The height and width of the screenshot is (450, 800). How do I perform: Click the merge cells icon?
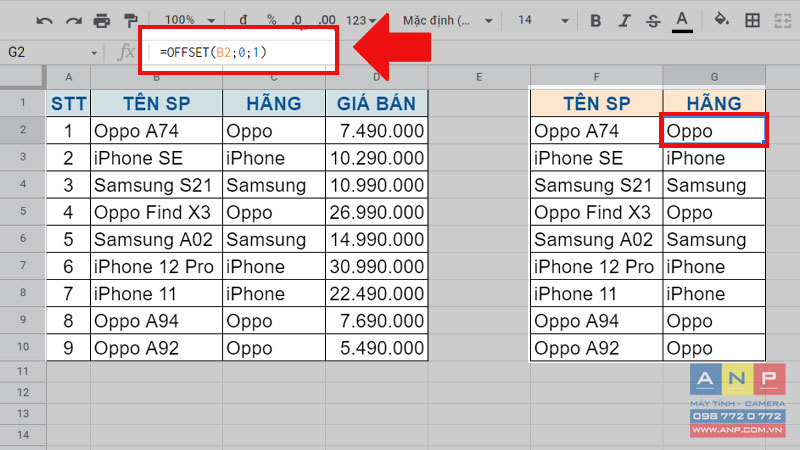click(x=782, y=21)
